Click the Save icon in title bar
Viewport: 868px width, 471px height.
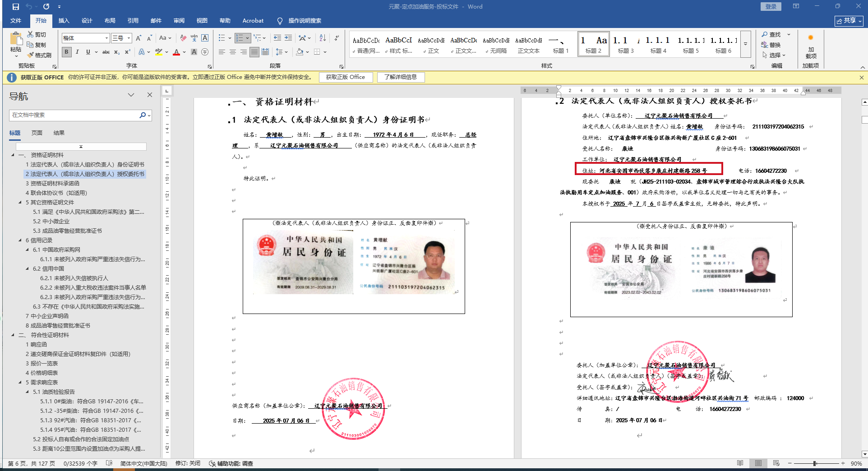16,7
